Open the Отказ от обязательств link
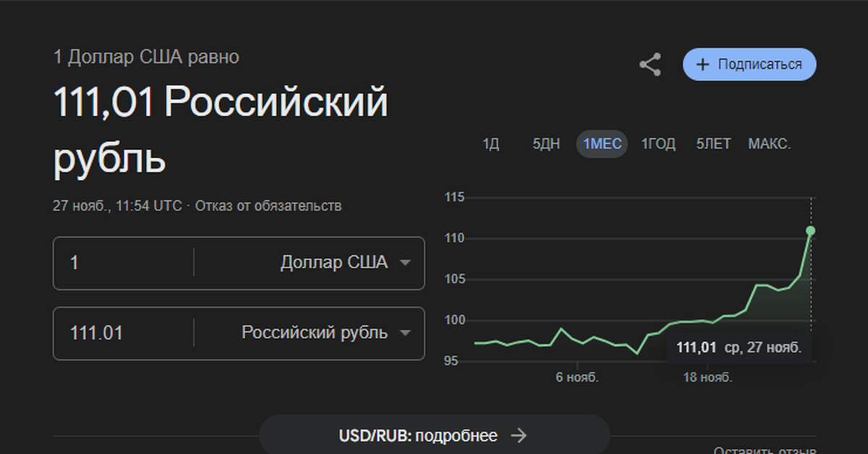The image size is (868, 454). (268, 206)
